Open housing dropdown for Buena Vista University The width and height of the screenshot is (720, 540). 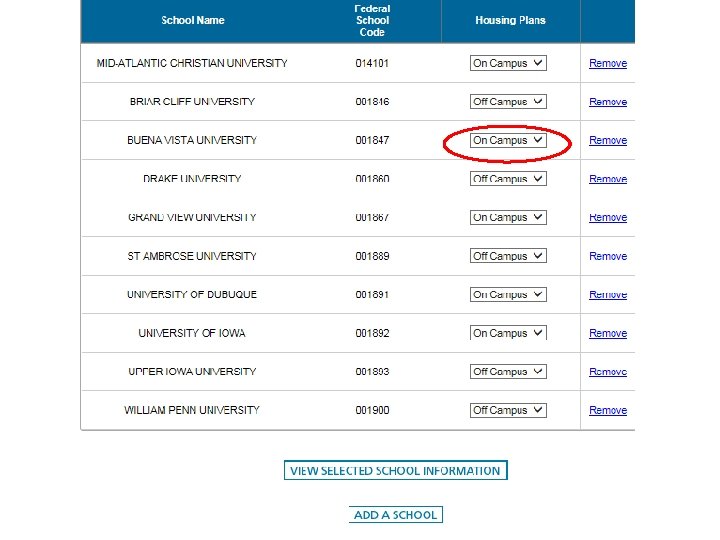[508, 141]
